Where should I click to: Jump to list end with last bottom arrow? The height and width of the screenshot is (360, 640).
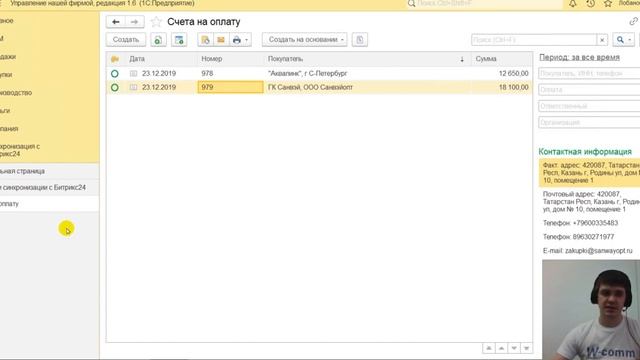pos(527,348)
